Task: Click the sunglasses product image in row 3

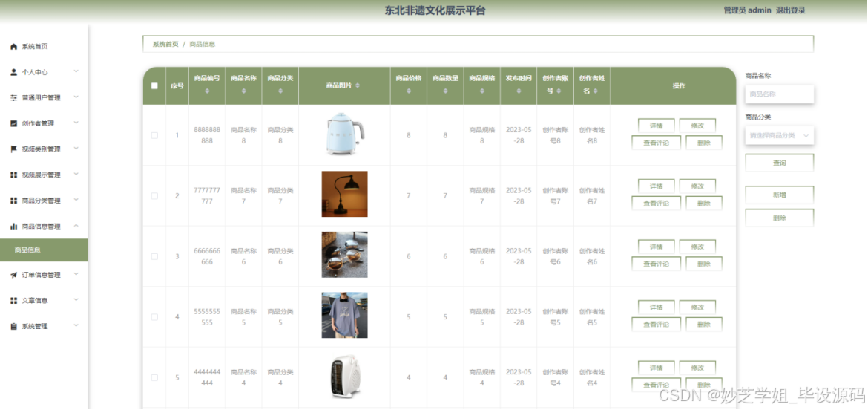Action: (344, 254)
